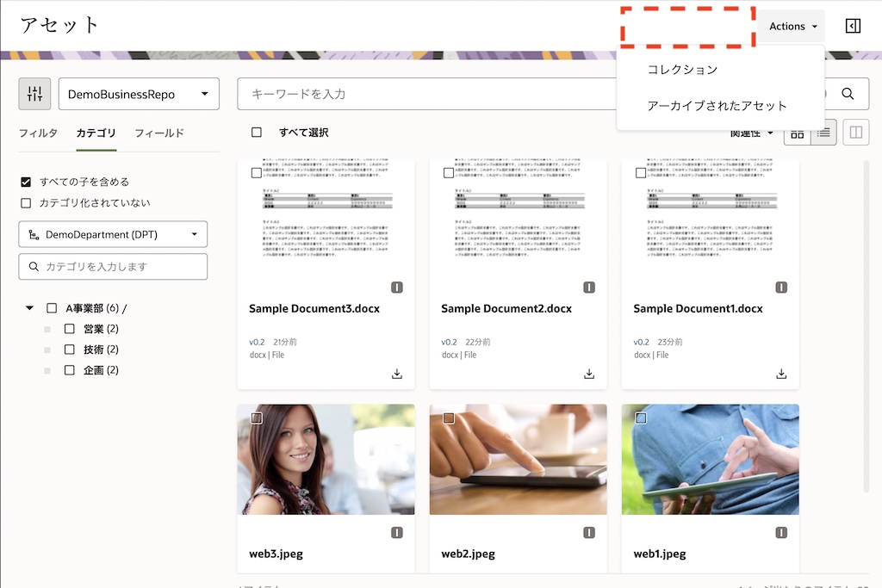Click the Actions button
Image resolution: width=882 pixels, height=588 pixels.
pos(792,26)
